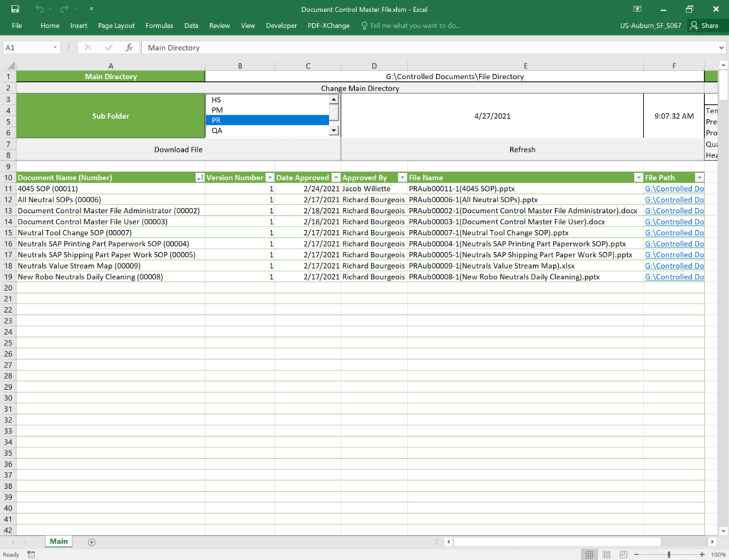Switch to Page Break Preview view

[x=624, y=554]
